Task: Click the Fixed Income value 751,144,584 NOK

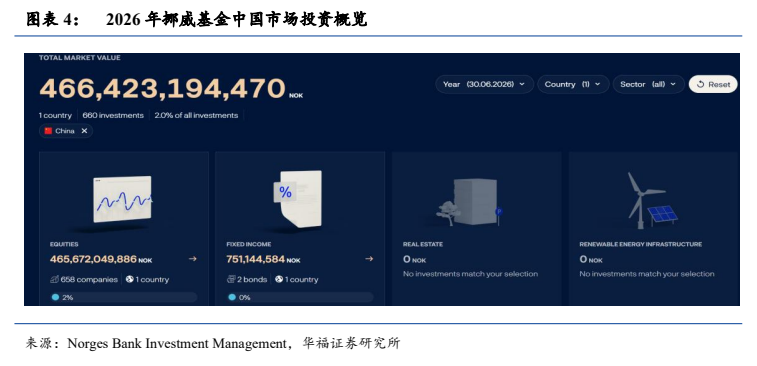Action: tap(263, 259)
